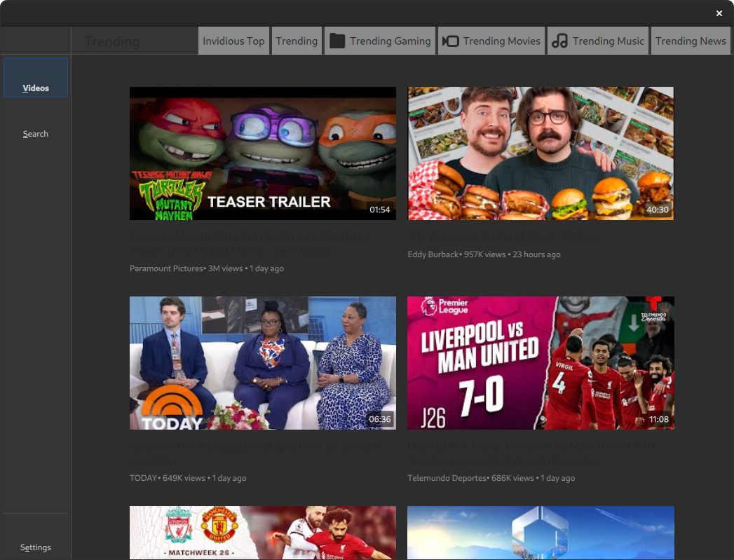Screen dimensions: 734x560
Task: Play the Ninja Turtles Teaser Trailer thumbnail
Action: click(263, 153)
